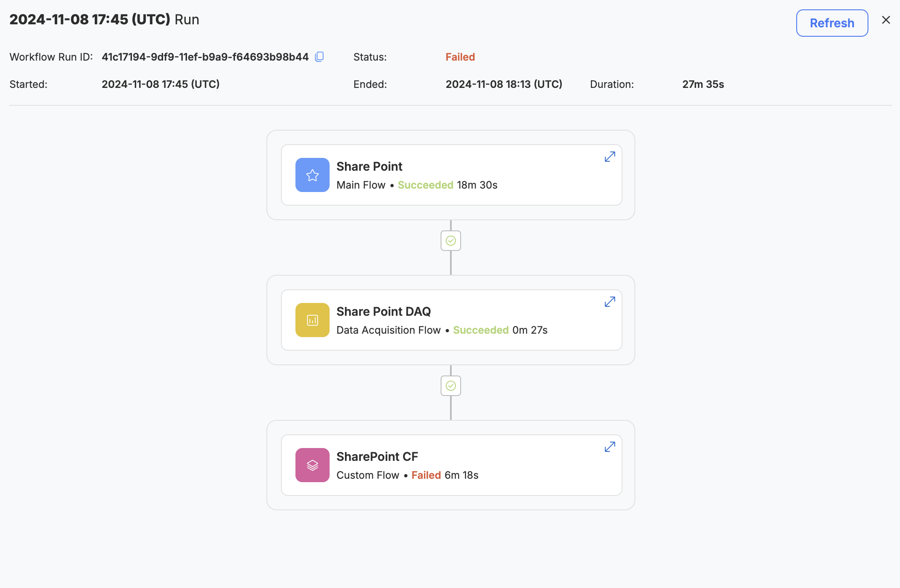Select the Share Point DAQ title
The height and width of the screenshot is (588, 900).
tap(384, 311)
